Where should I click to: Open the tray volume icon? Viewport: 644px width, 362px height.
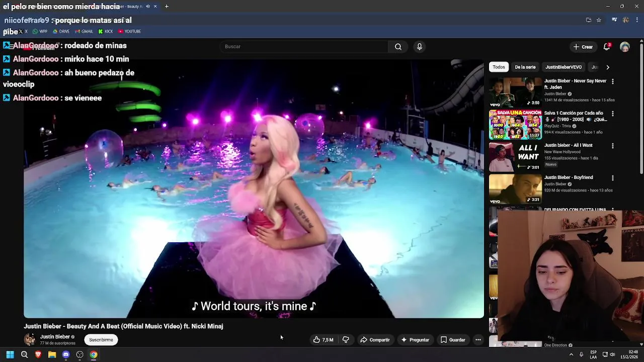pyautogui.click(x=612, y=355)
